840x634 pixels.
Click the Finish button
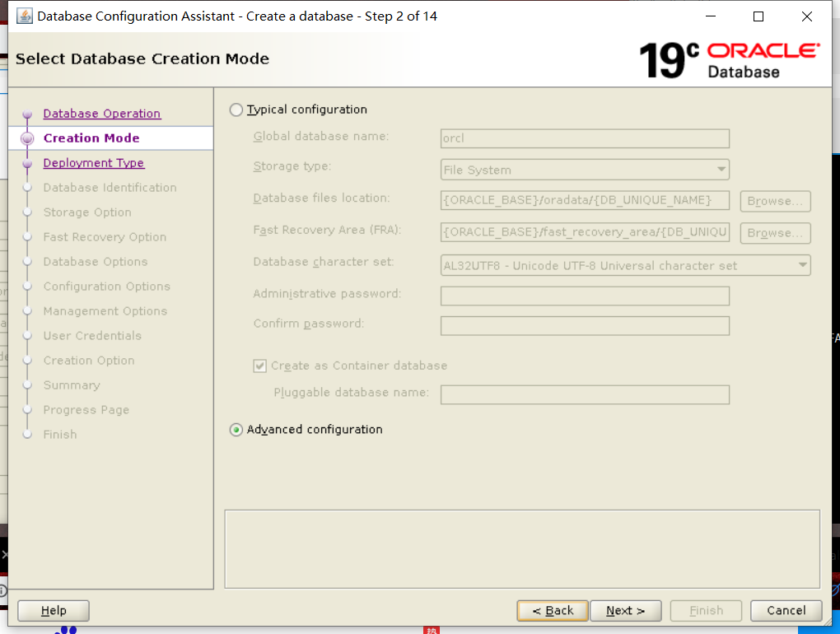pyautogui.click(x=706, y=610)
